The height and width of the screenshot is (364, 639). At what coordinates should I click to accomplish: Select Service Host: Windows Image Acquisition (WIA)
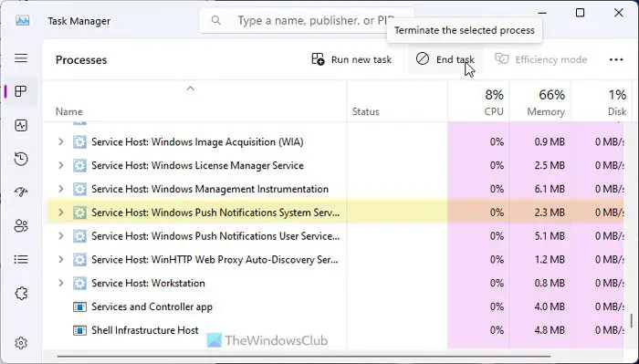tap(197, 141)
